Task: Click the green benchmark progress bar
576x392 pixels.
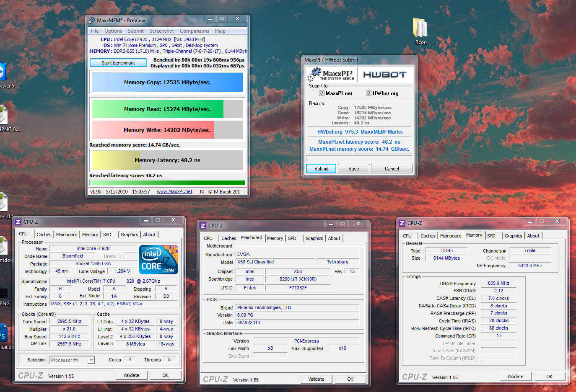Action: point(167,183)
